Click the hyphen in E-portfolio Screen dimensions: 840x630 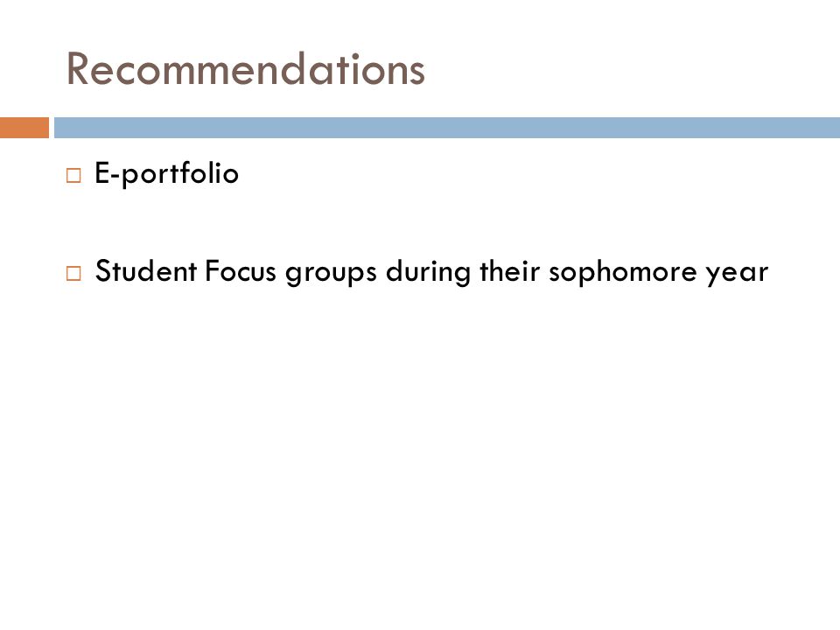(x=115, y=177)
